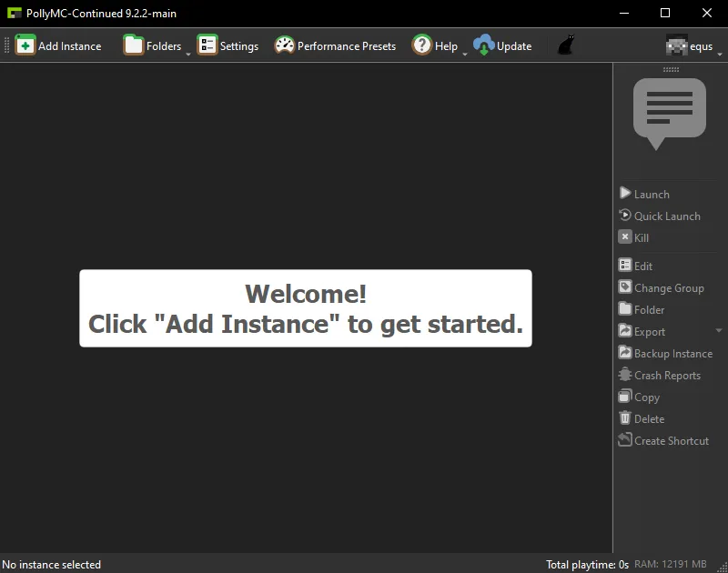
Task: Copy the instance
Action: pyautogui.click(x=640, y=397)
